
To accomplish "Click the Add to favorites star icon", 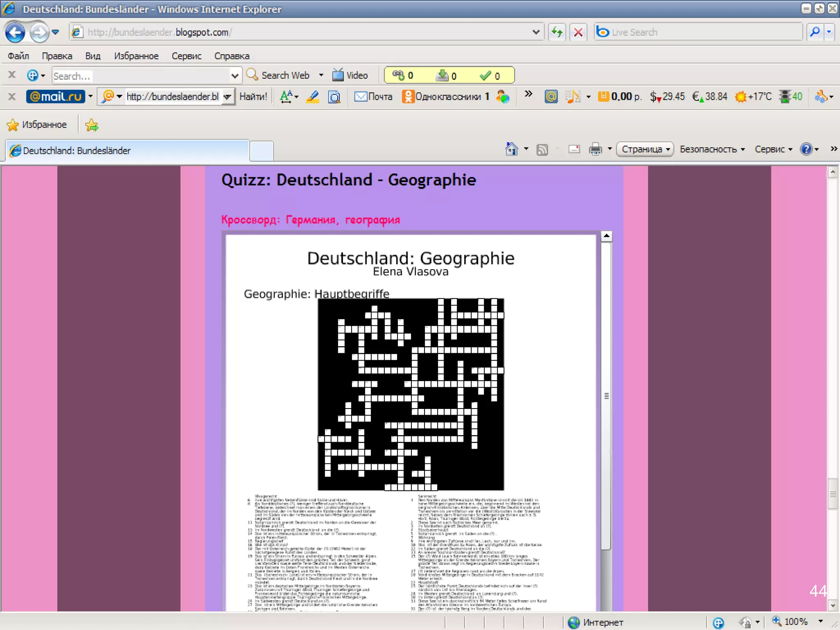I will (91, 125).
